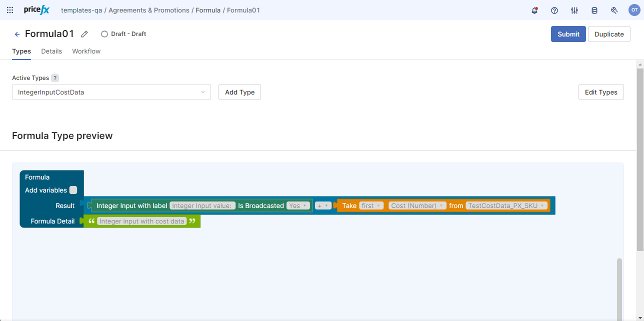Open the sliders configuration icon
644x321 pixels.
pos(574,10)
